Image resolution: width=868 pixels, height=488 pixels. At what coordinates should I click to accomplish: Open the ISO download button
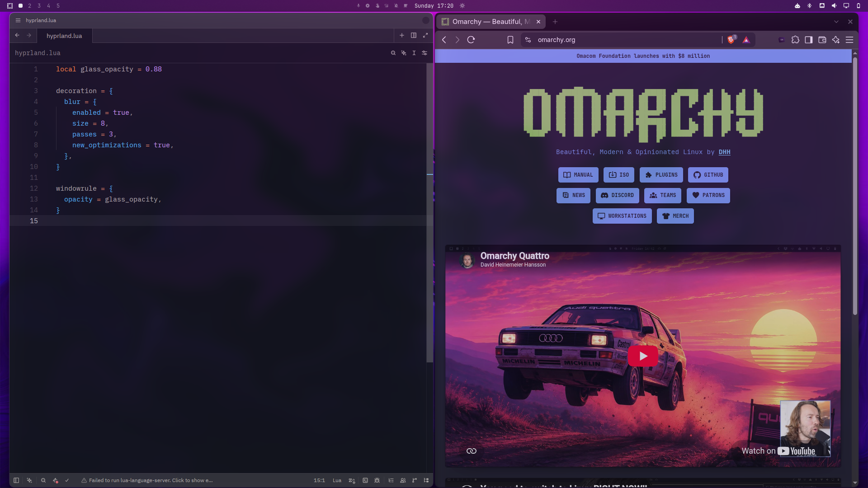[x=619, y=175]
